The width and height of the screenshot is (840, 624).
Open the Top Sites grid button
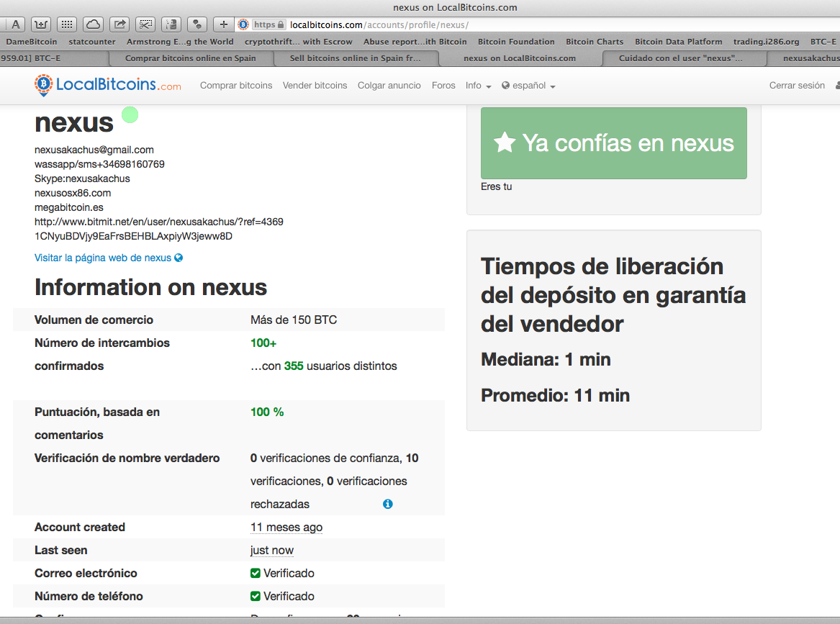point(66,24)
